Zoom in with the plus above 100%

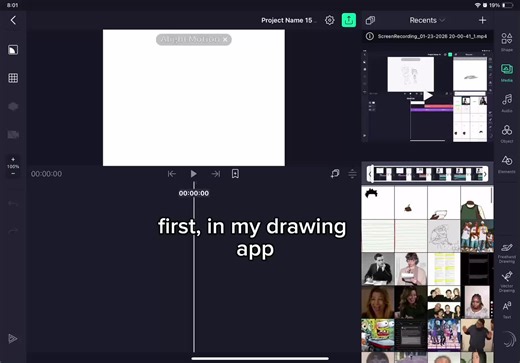[x=13, y=159]
